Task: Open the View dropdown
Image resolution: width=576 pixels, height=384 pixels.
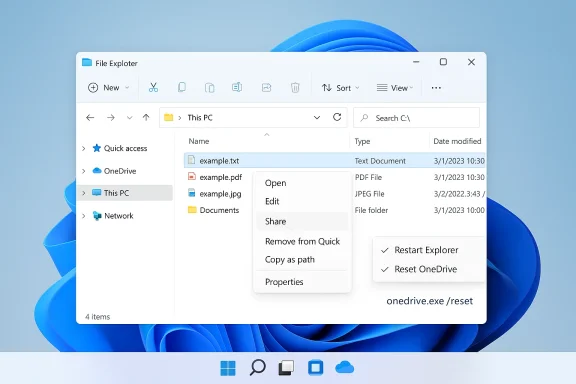Action: 395,88
